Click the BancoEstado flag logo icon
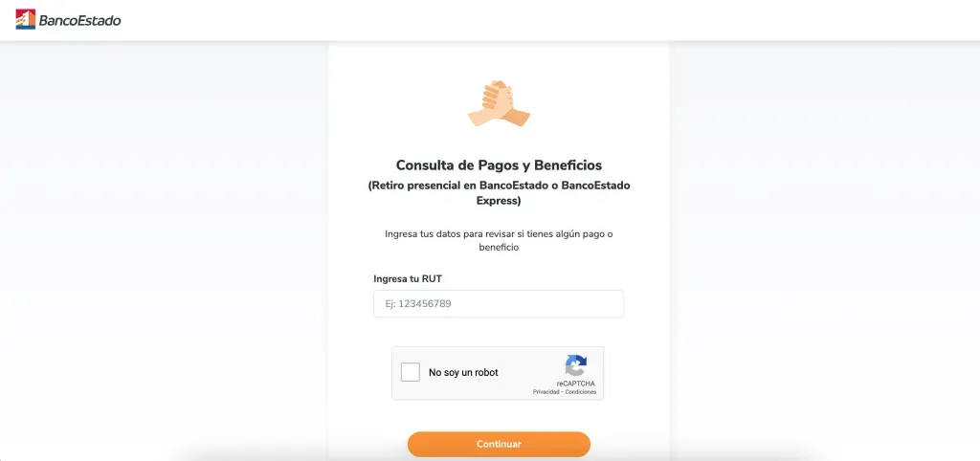The height and width of the screenshot is (461, 980). pyautogui.click(x=26, y=19)
